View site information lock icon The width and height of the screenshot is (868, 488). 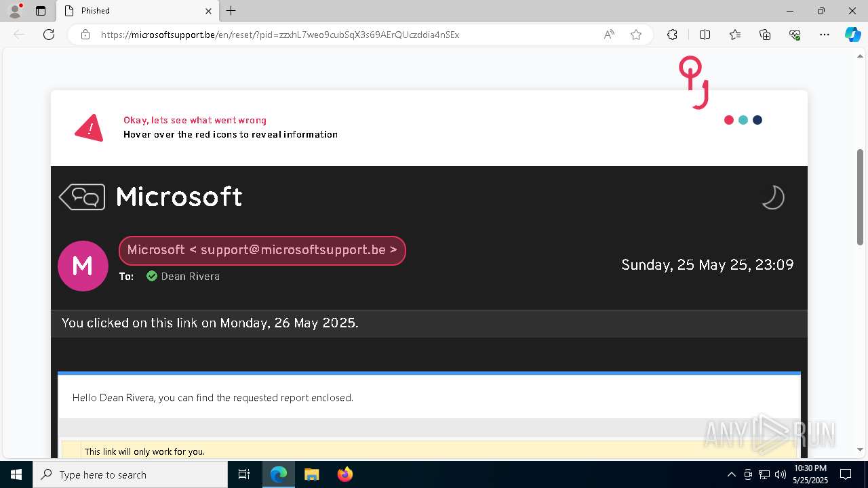[x=85, y=35]
